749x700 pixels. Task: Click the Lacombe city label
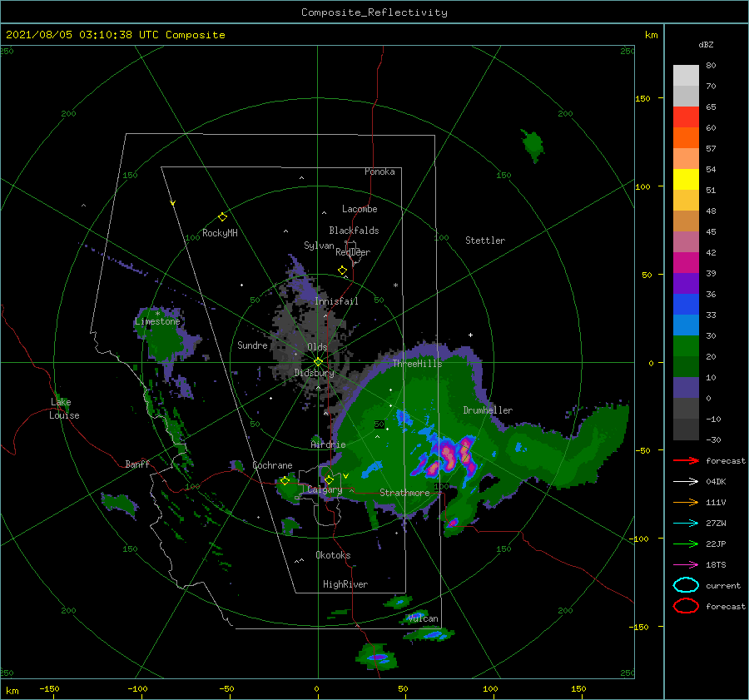tap(360, 209)
